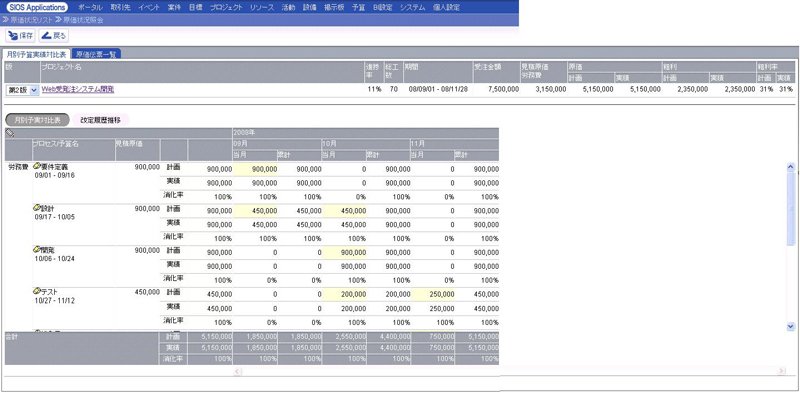
Task: Open the 案件 menu
Action: point(174,8)
